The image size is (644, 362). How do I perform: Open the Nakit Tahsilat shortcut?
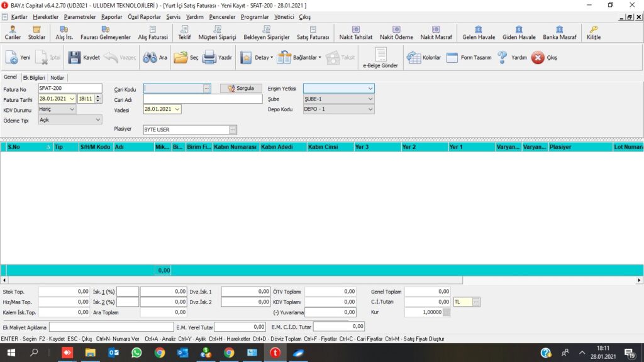355,32
